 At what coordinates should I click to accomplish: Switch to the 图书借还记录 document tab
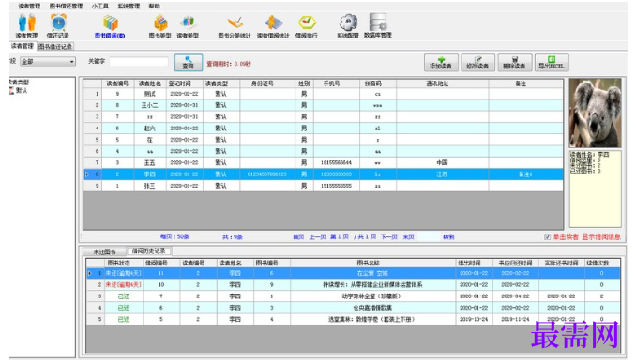tap(55, 46)
